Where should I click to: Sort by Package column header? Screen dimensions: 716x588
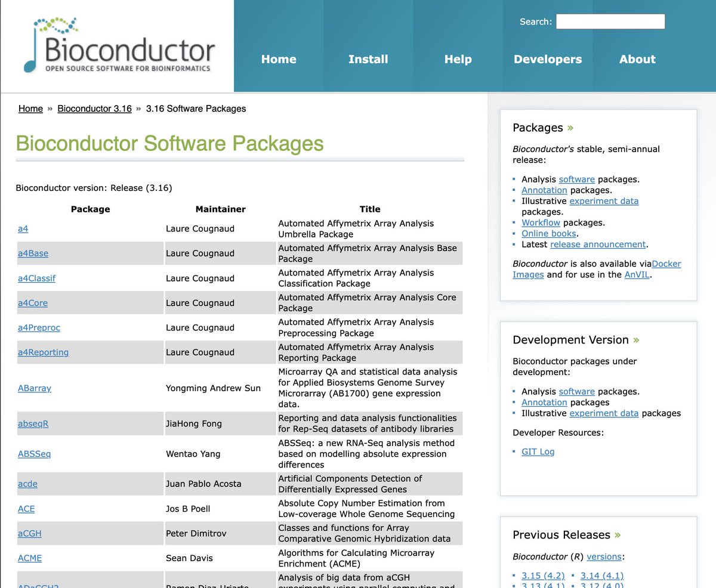(90, 209)
